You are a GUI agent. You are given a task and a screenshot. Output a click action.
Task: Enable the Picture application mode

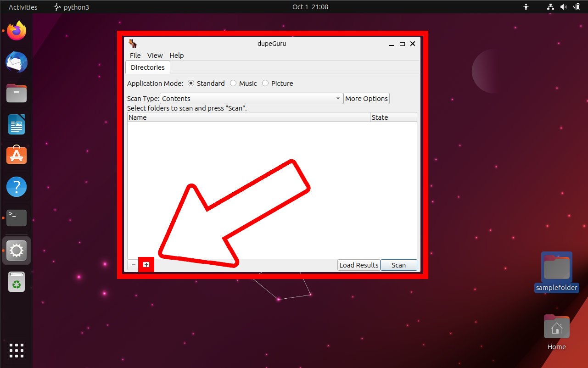265,83
